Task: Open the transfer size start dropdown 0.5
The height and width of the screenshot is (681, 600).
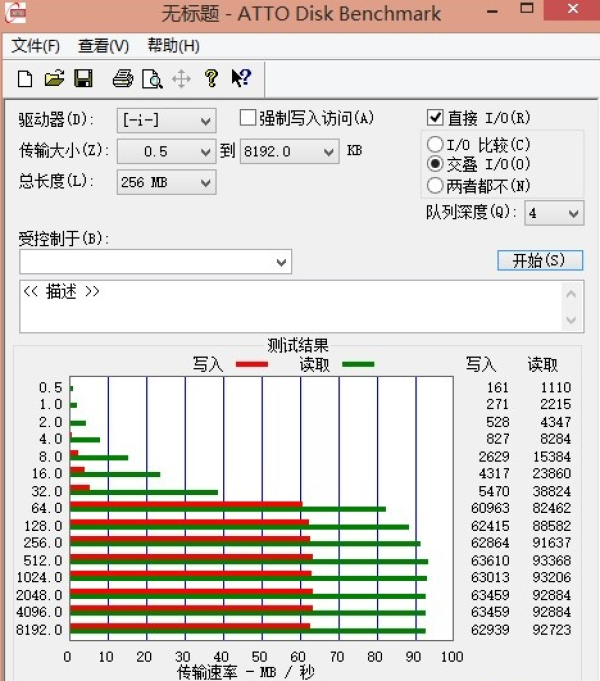Action: (x=166, y=151)
